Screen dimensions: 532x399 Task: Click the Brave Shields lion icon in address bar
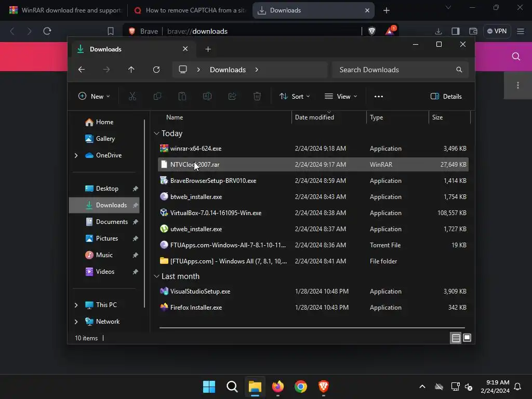372,31
